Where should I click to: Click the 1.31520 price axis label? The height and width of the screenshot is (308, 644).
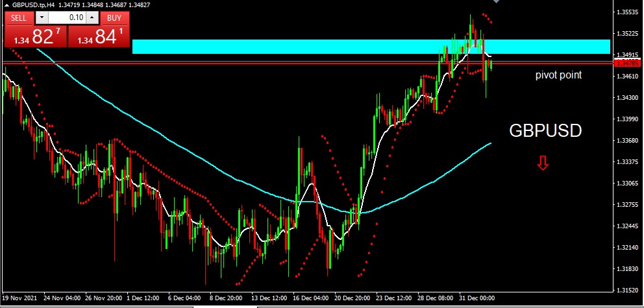627,290
